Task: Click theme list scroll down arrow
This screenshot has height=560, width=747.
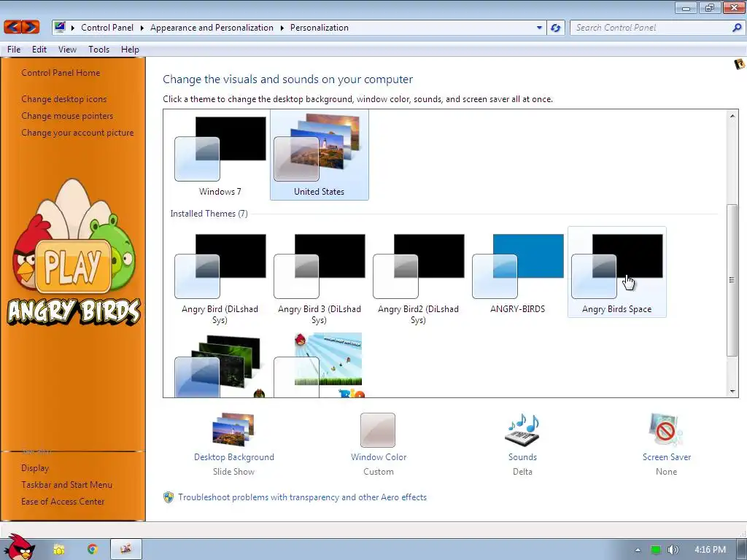Action: coord(732,392)
